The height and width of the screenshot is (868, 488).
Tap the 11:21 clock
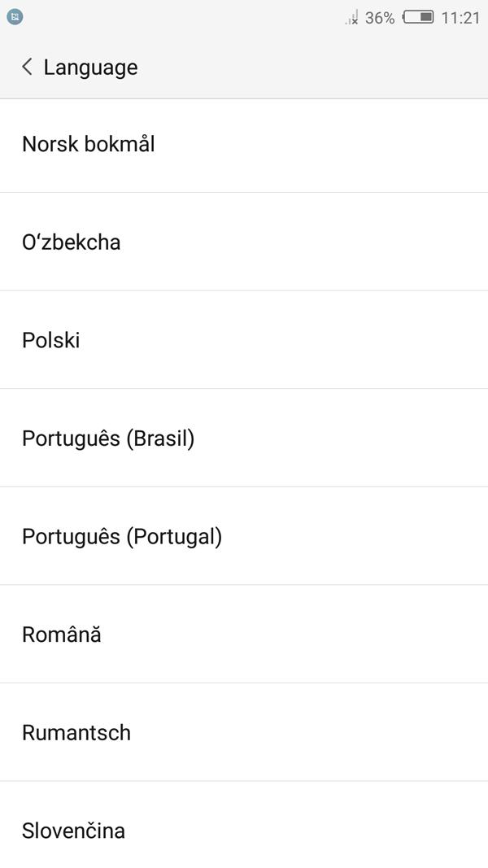coord(460,18)
